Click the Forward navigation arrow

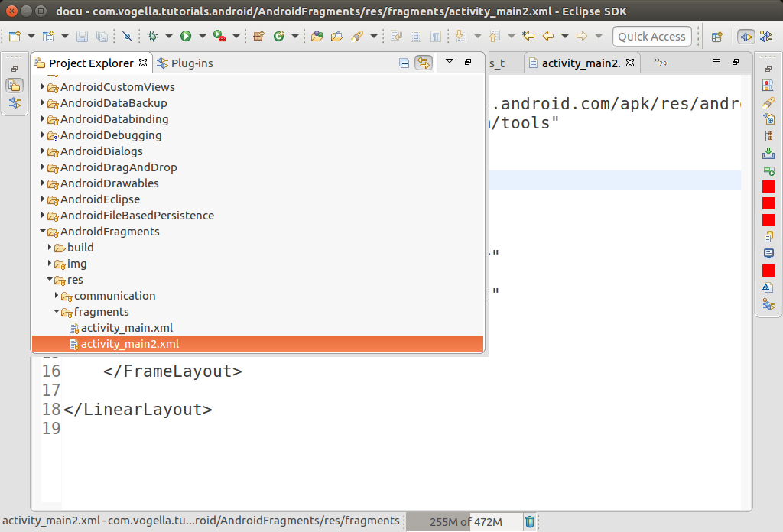[582, 36]
